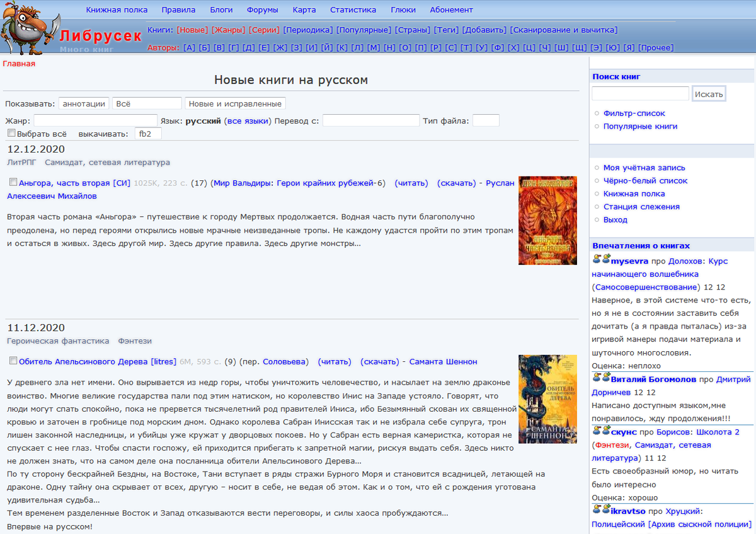Open Станция слежения sidebar link
756x534 pixels.
coord(641,207)
